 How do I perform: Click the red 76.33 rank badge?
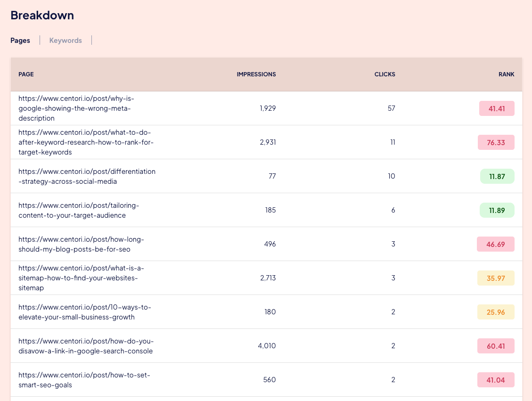[x=496, y=142]
